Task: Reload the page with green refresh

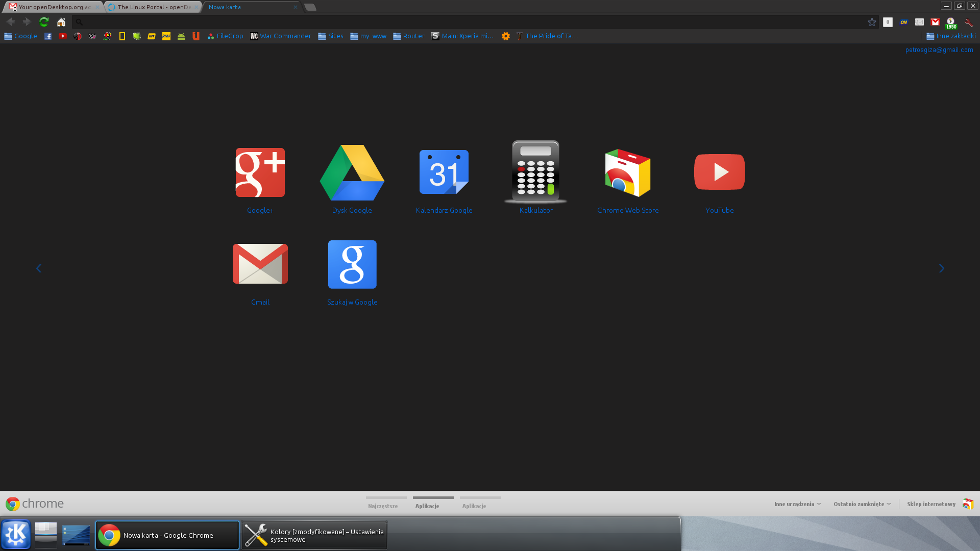Action: 44,22
